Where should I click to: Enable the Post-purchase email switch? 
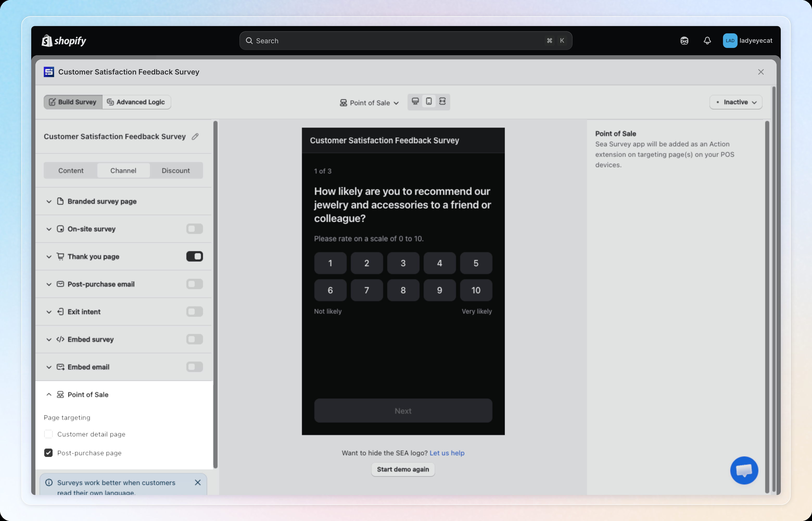tap(195, 284)
